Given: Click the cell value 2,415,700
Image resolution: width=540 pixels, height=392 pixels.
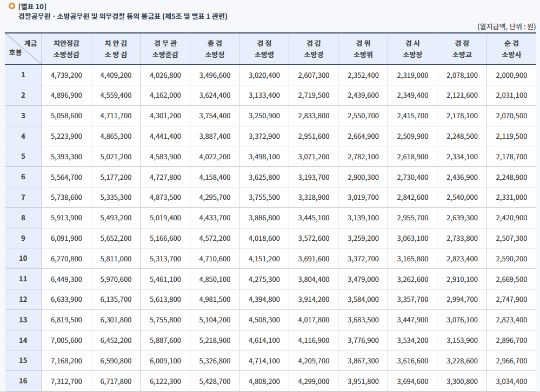Looking at the screenshot, I should coord(412,116).
